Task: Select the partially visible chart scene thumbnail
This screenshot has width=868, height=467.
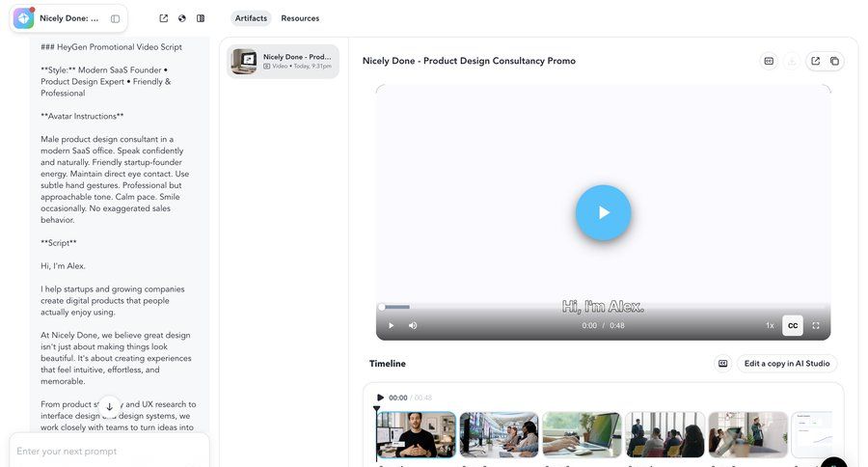Action: tap(811, 435)
